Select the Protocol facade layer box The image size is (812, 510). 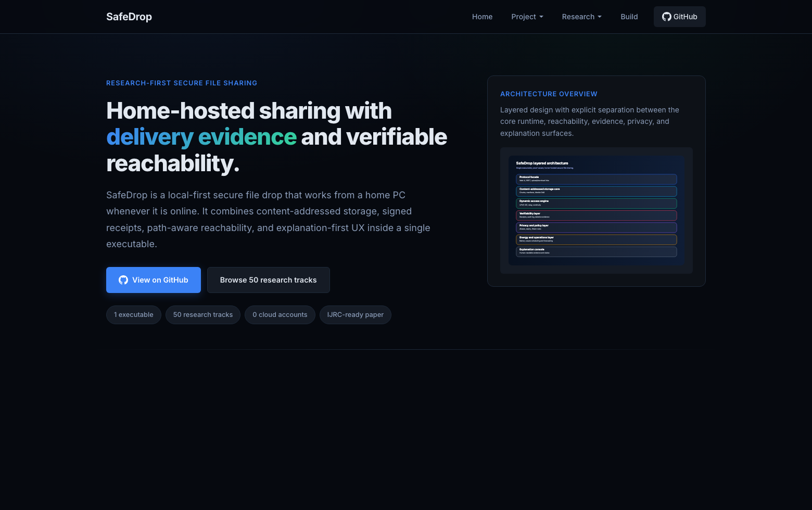tap(596, 178)
